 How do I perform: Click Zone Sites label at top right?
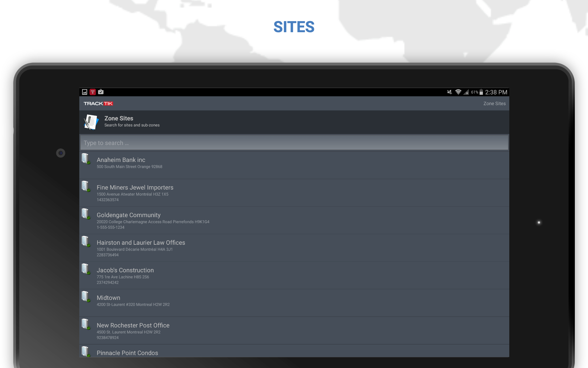494,104
